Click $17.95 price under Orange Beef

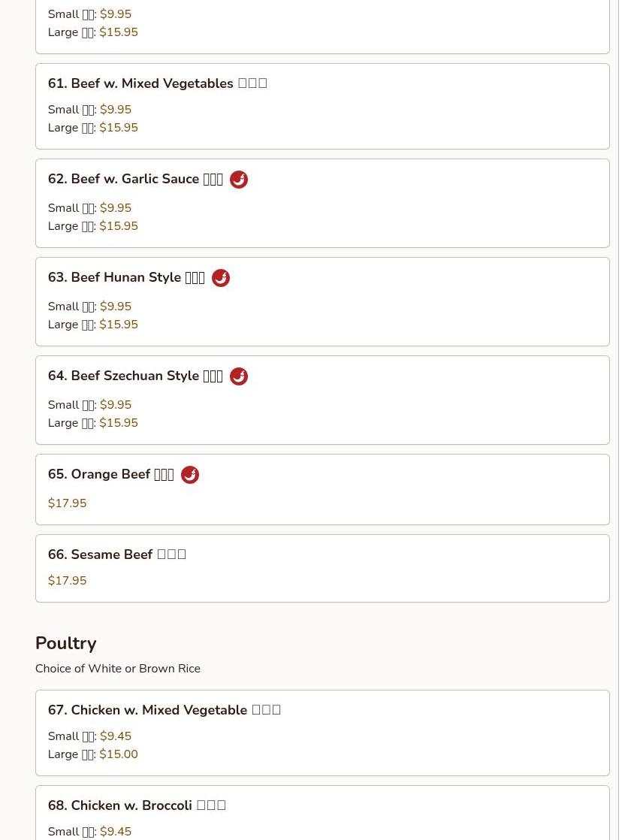67,503
